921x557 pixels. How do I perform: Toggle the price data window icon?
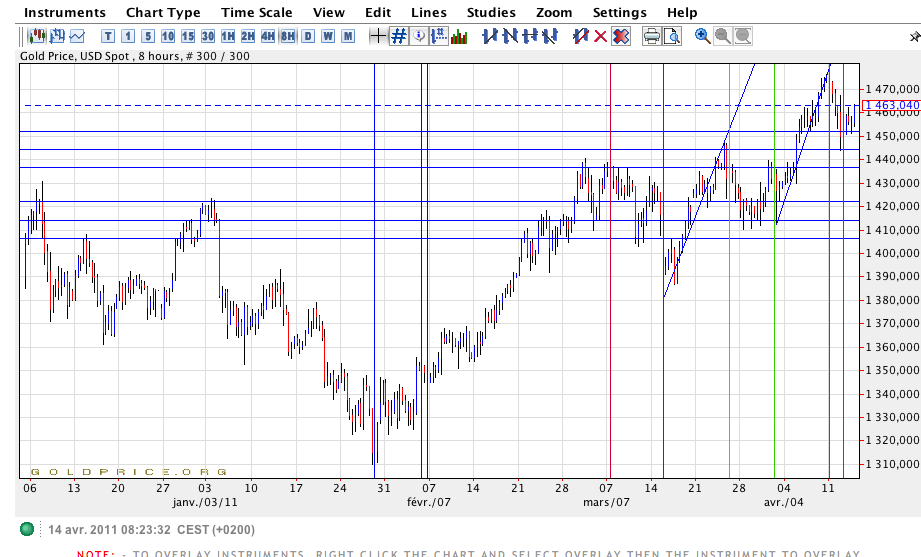click(x=439, y=36)
